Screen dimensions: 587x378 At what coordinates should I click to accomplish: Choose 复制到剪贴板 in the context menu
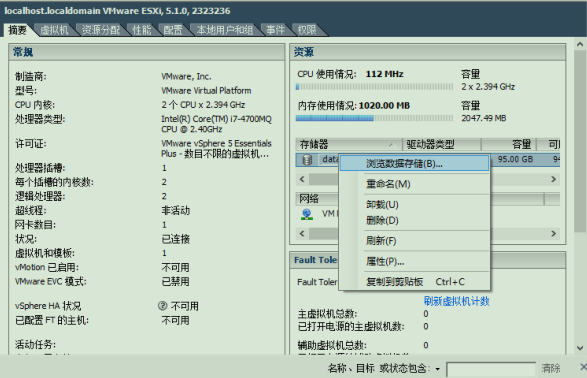pyautogui.click(x=414, y=281)
